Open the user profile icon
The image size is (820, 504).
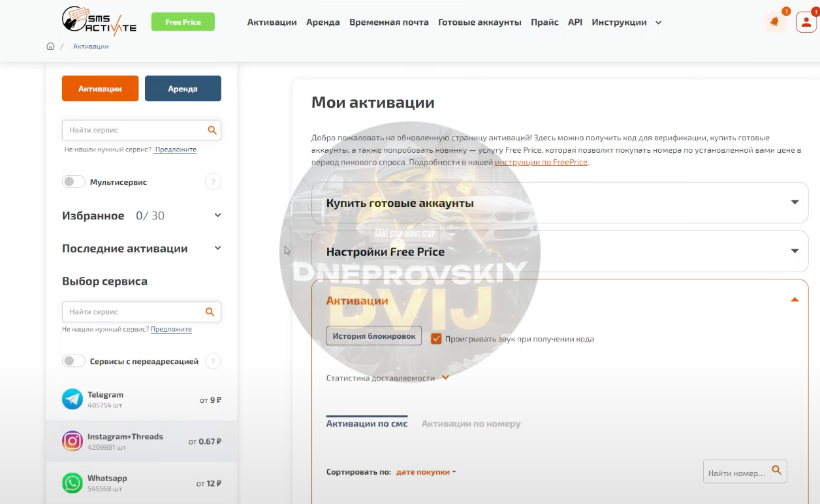[x=806, y=22]
